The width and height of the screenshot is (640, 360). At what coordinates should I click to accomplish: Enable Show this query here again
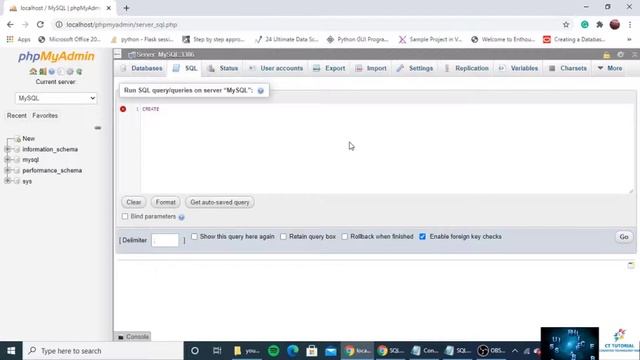pyautogui.click(x=194, y=236)
